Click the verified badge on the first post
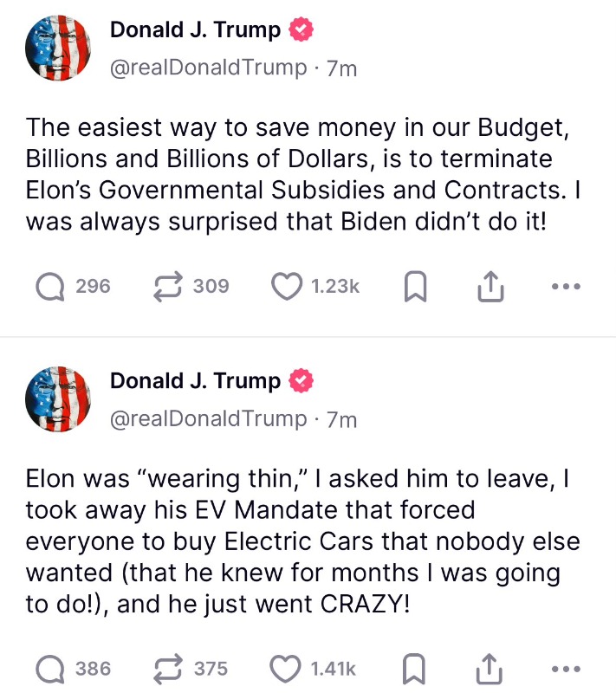Image resolution: width=616 pixels, height=693 pixels. point(301,30)
